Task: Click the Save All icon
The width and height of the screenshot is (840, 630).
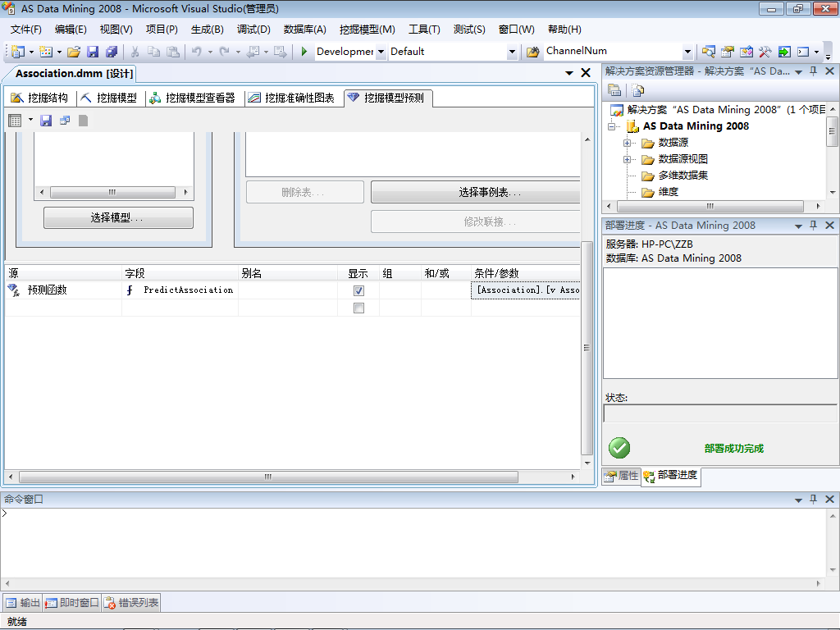Action: pyautogui.click(x=112, y=52)
